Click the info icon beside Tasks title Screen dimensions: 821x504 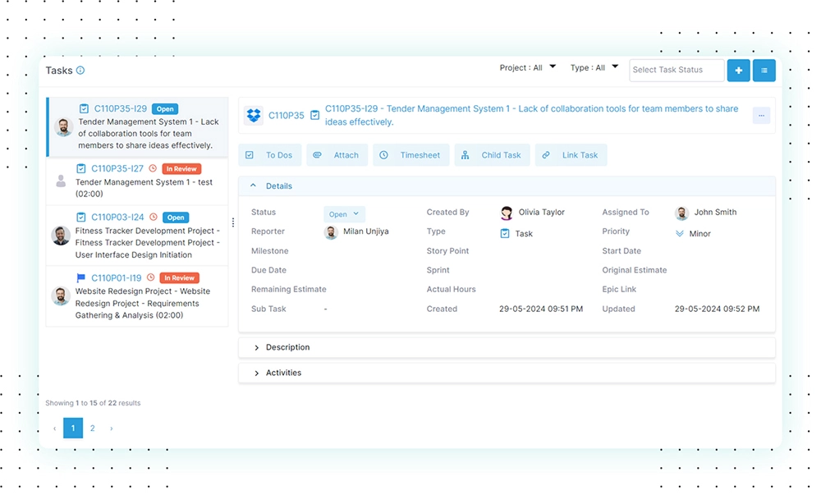click(80, 71)
